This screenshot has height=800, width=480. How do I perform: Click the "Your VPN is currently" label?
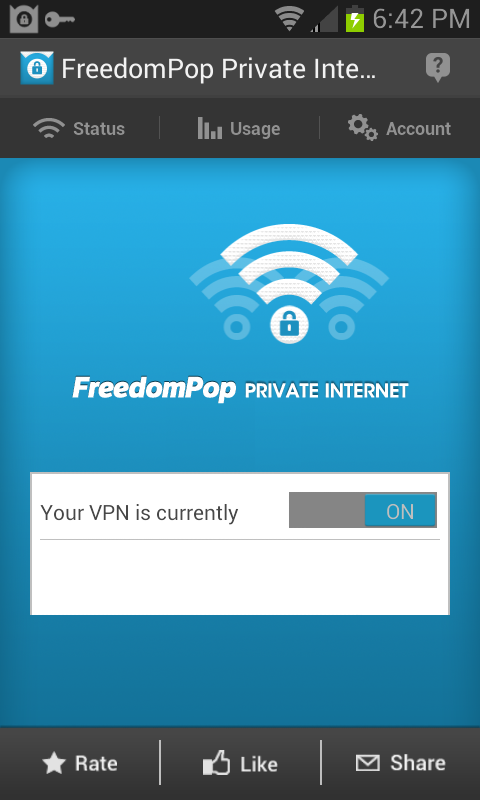pyautogui.click(x=139, y=513)
